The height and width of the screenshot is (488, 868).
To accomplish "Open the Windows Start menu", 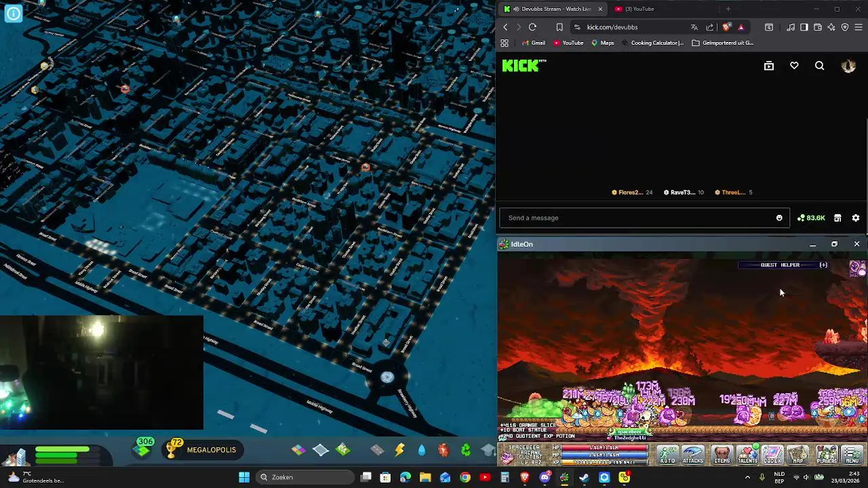I will [244, 477].
